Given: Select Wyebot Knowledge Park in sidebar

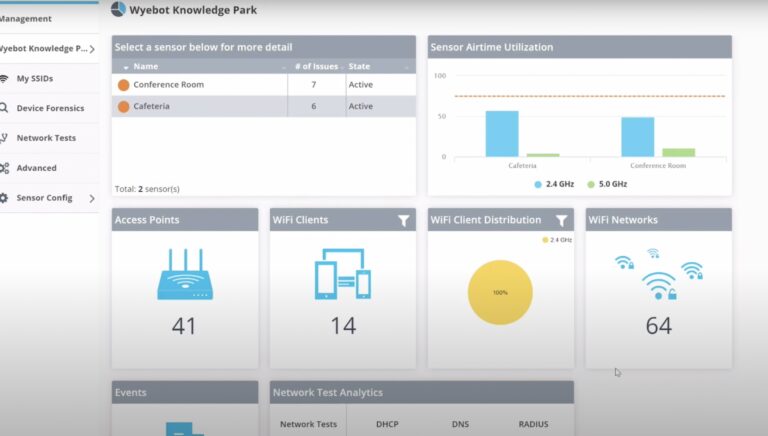Looking at the screenshot, I should (x=44, y=48).
